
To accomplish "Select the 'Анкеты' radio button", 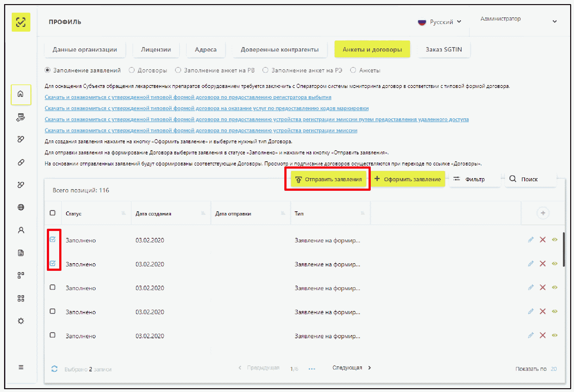I will [x=353, y=70].
